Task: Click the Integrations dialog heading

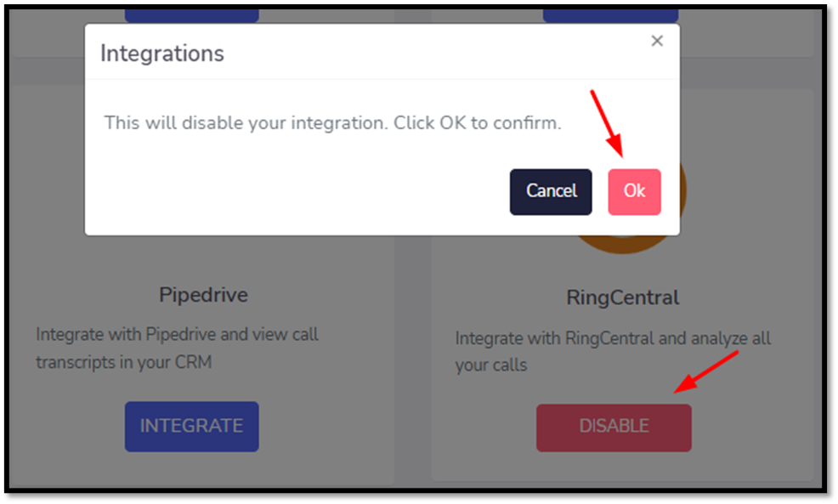Action: point(162,54)
